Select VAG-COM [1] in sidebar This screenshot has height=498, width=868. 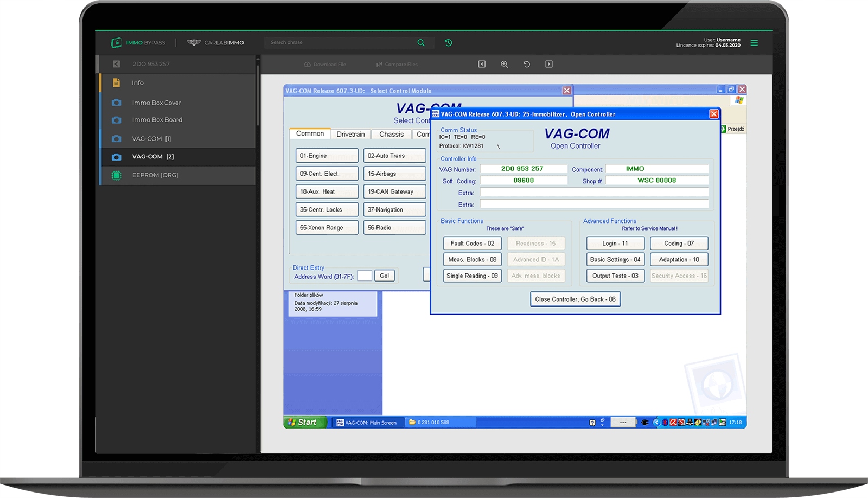(151, 139)
